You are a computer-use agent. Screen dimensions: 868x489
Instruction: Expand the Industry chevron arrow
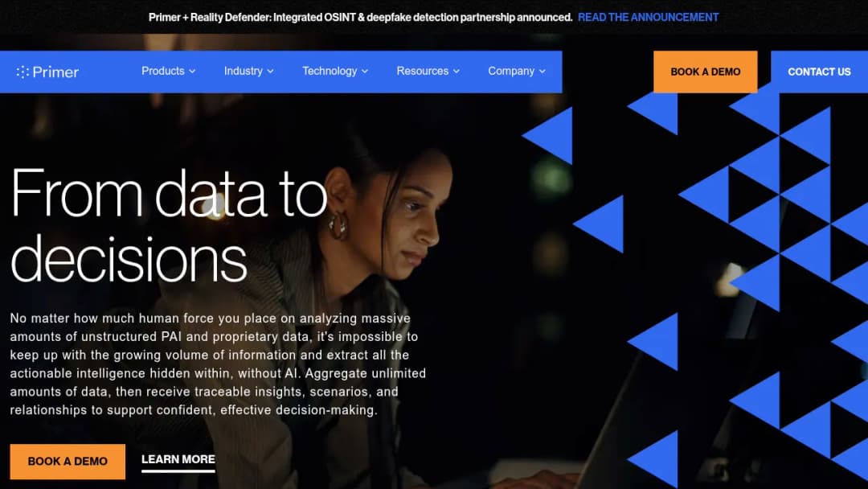tap(270, 72)
